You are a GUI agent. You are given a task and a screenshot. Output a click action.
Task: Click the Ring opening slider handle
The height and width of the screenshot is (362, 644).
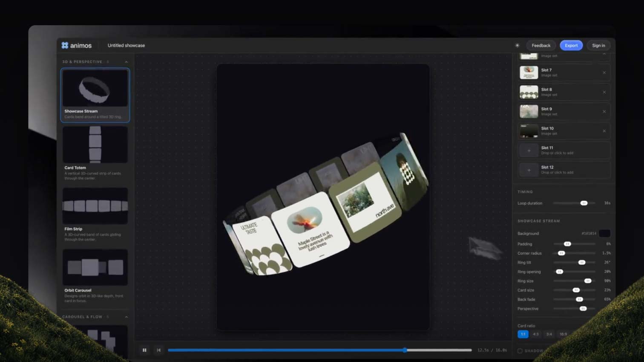560,272
